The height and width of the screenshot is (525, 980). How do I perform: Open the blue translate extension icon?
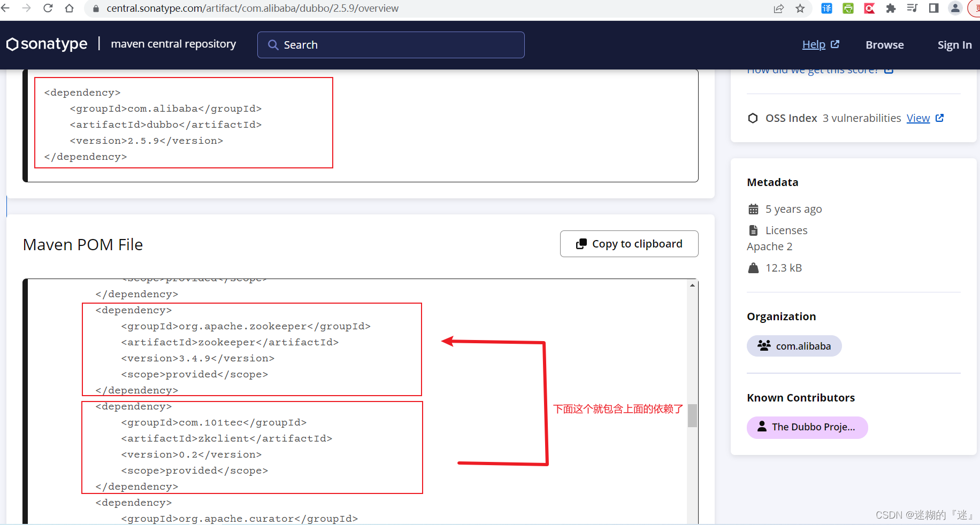point(826,9)
